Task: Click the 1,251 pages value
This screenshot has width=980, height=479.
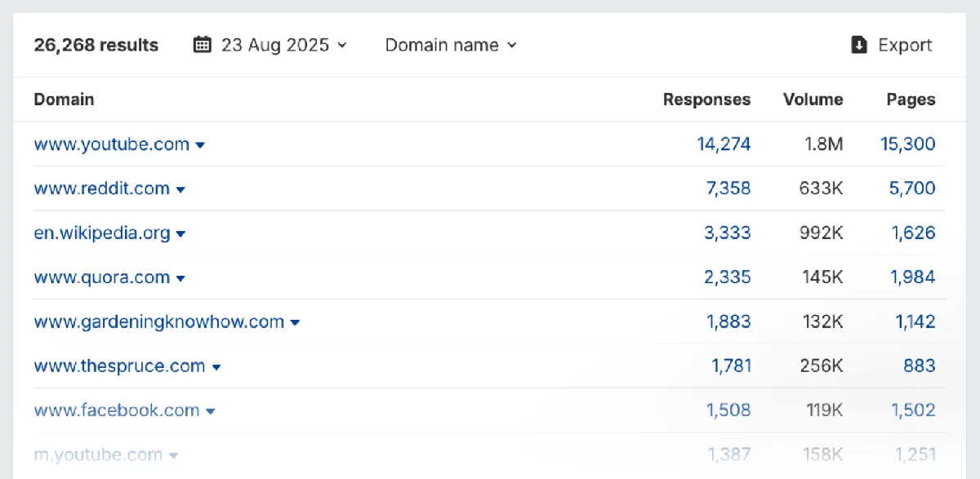Action: point(915,455)
